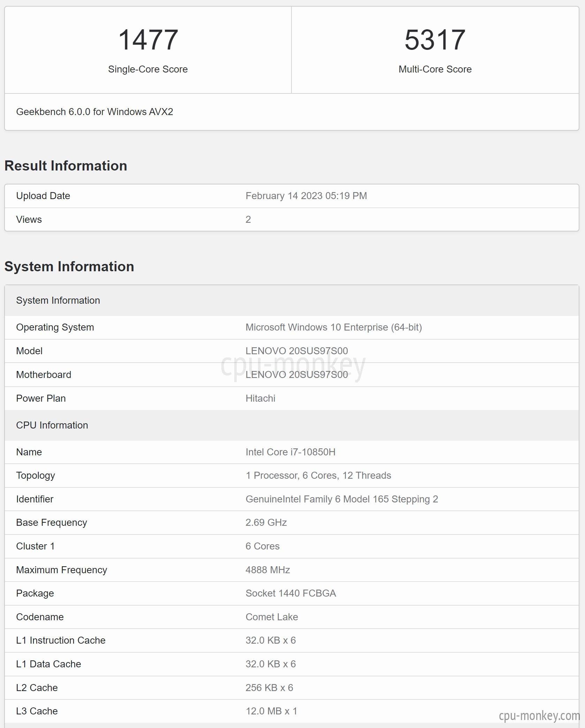Click the Operating System label
585x728 pixels.
[55, 327]
